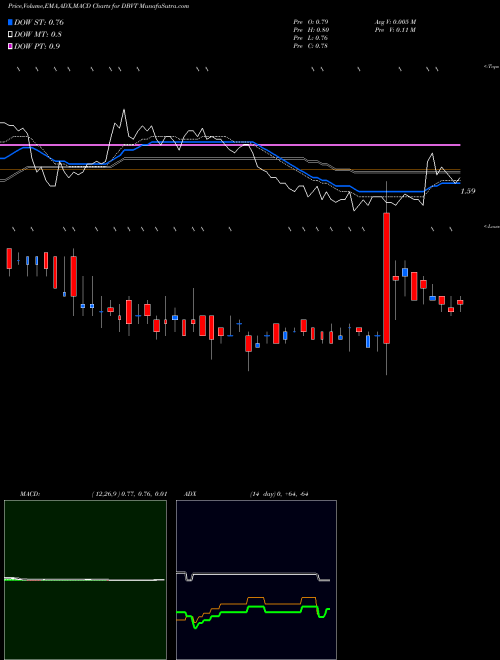Open the dark blue ADX indicator chart panel
Viewport: 500px width, 660px height.
(x=256, y=580)
